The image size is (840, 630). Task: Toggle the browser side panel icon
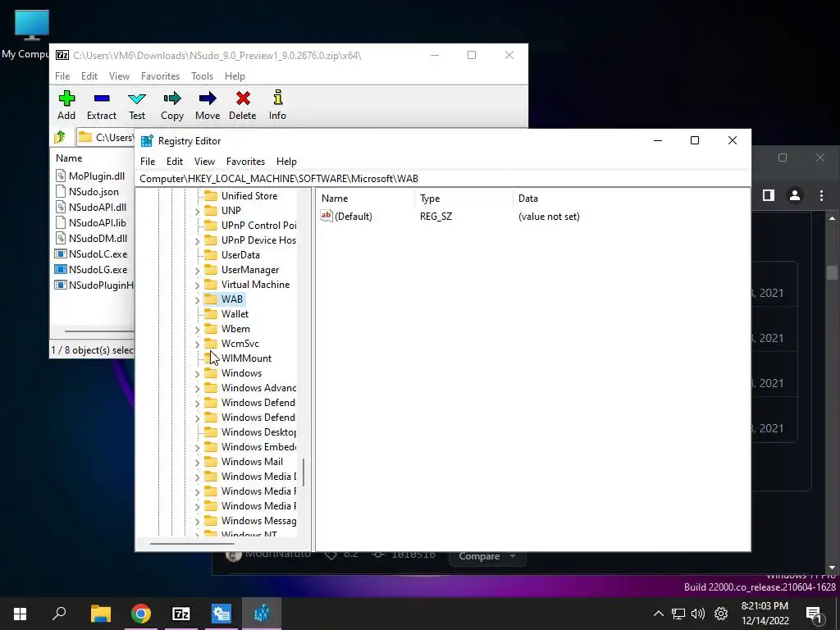768,195
